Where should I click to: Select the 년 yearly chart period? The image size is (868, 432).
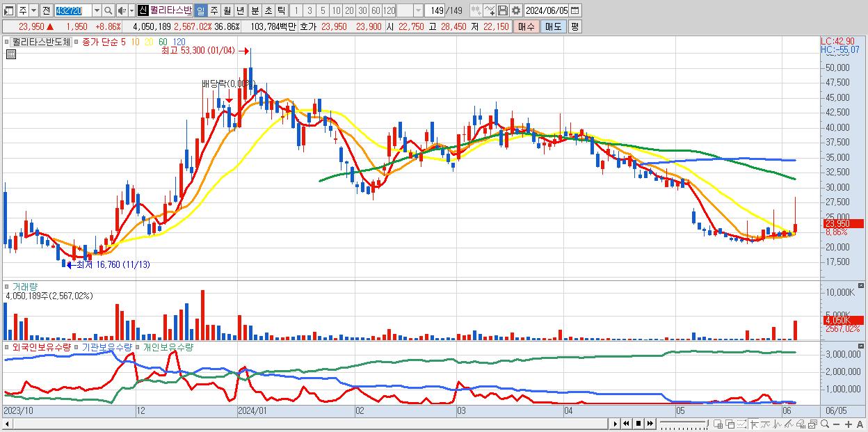tap(240, 10)
